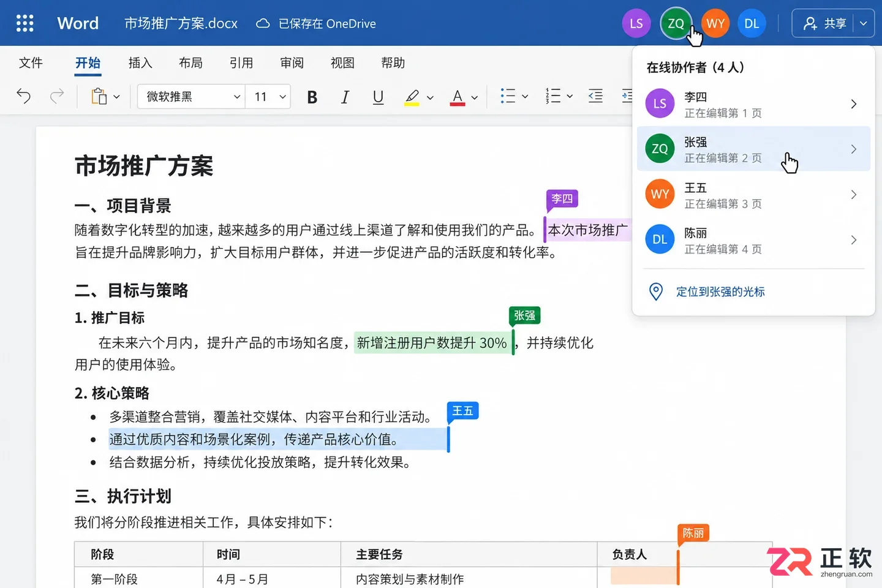The height and width of the screenshot is (588, 882).
Task: Click the 共享 share button
Action: point(823,24)
